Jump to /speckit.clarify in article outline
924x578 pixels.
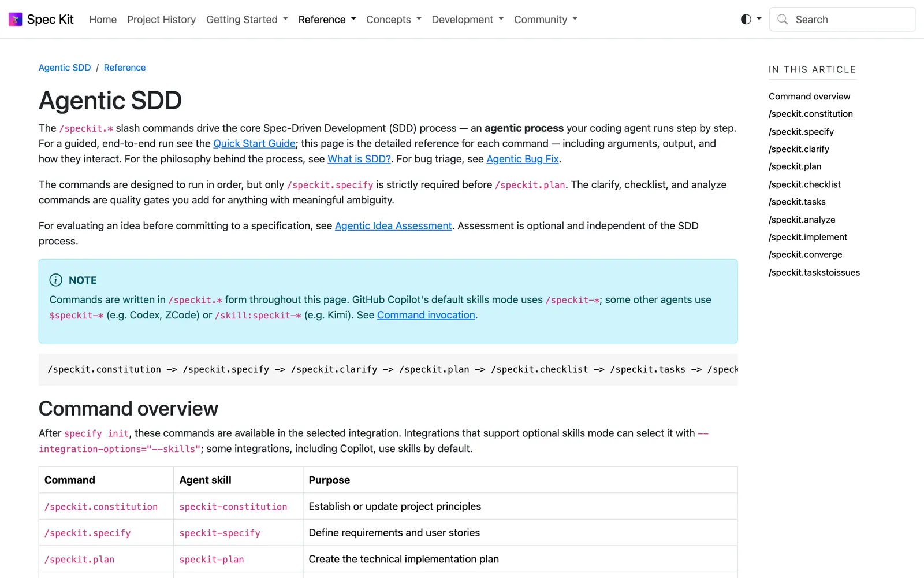[799, 149]
